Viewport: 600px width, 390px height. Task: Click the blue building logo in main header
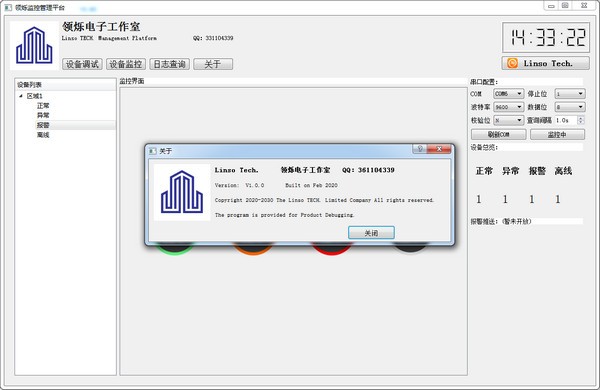click(34, 45)
